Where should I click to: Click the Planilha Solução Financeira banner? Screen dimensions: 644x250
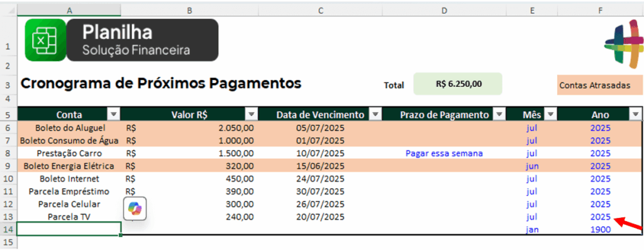(x=143, y=40)
